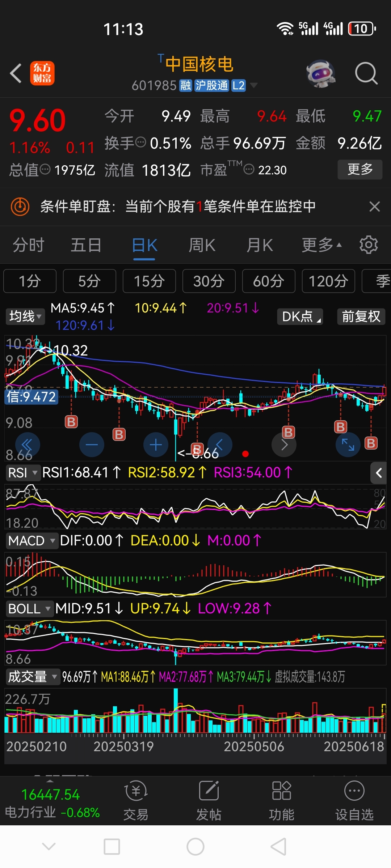Tap the 沪股通 badge
391x868 pixels.
pyautogui.click(x=212, y=86)
